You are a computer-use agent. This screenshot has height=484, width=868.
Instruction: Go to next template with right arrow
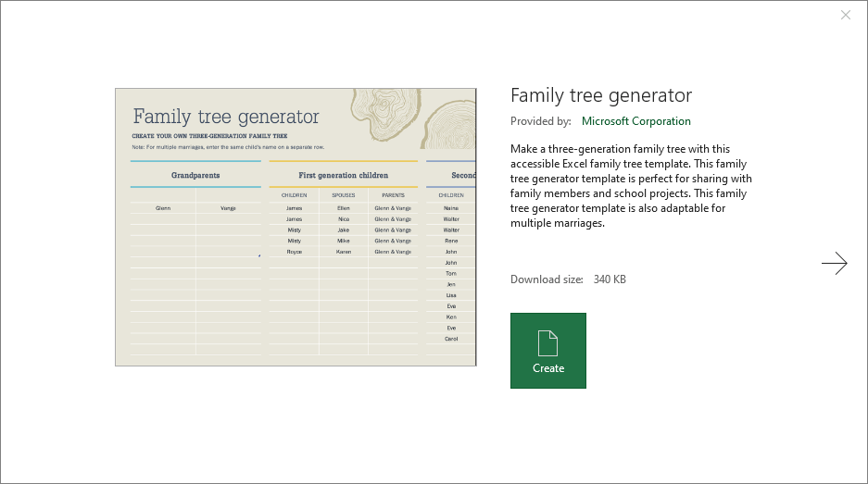click(x=835, y=264)
